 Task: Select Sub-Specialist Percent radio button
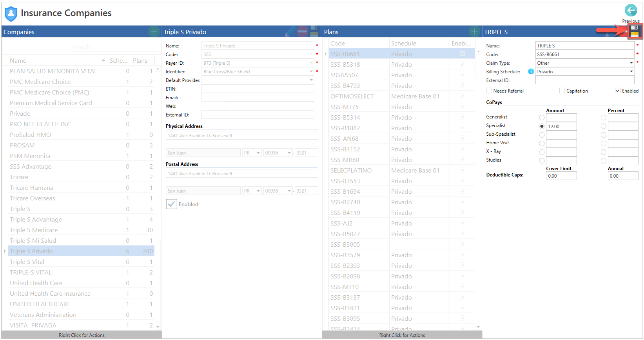(x=603, y=135)
